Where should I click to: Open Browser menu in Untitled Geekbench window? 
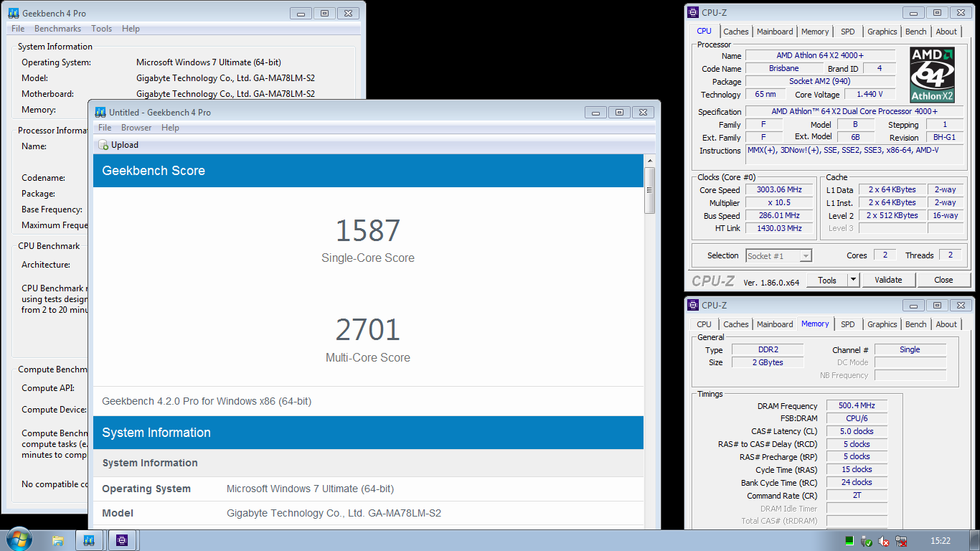(x=136, y=128)
